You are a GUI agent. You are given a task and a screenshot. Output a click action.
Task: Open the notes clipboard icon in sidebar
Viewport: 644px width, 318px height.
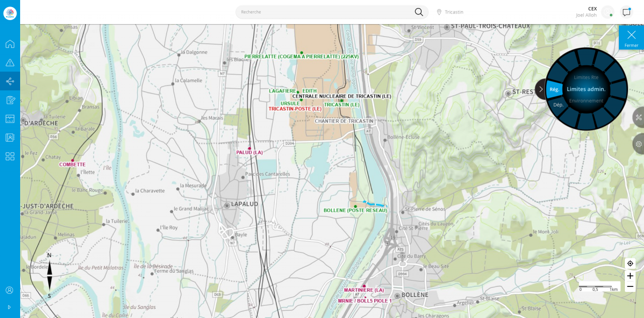click(x=10, y=100)
